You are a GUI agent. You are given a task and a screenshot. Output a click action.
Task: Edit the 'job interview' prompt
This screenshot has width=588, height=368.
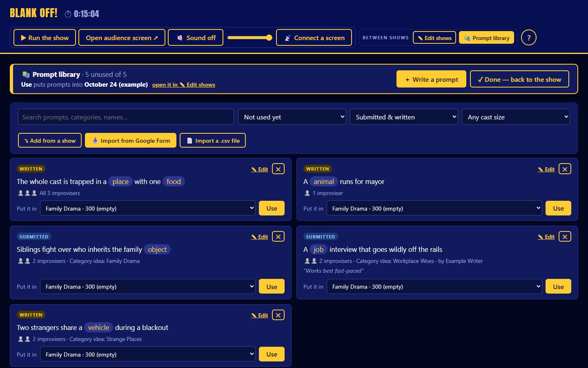coord(546,237)
